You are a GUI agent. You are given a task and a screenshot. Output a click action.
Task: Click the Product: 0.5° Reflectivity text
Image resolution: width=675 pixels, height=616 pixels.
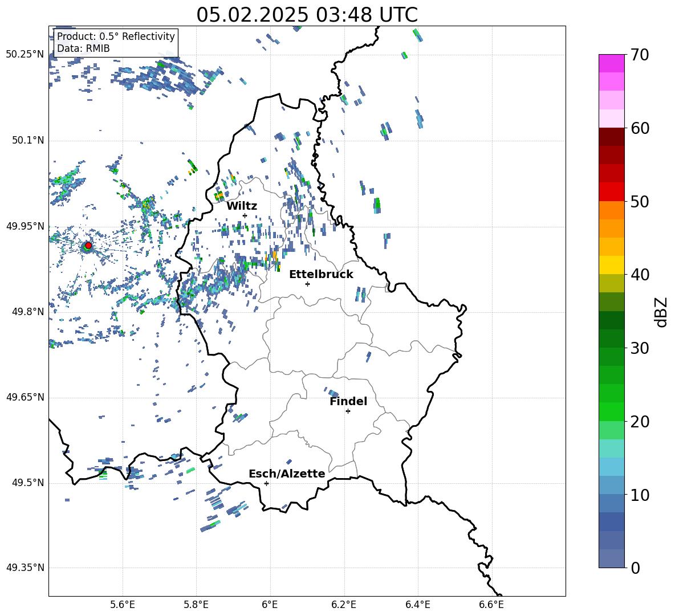[116, 36]
